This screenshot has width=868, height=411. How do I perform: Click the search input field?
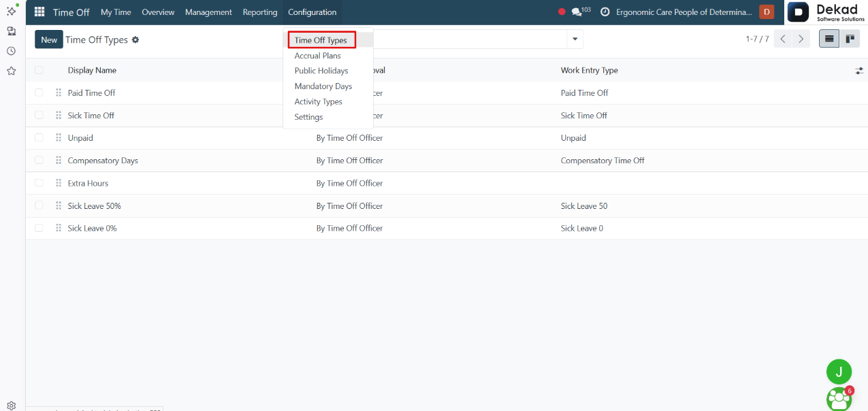(470, 39)
